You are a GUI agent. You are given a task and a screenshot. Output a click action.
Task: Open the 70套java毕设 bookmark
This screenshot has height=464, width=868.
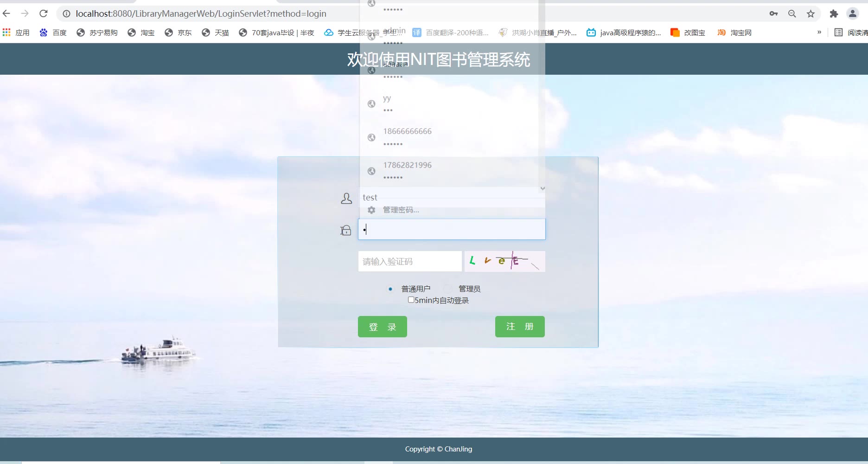(x=276, y=32)
